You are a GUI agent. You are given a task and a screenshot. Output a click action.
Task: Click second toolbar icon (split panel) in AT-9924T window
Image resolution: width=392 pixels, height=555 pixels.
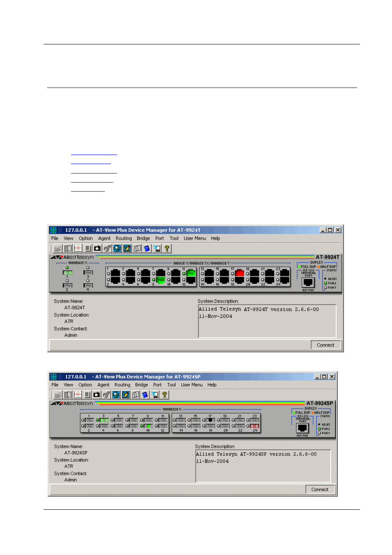pos(68,248)
